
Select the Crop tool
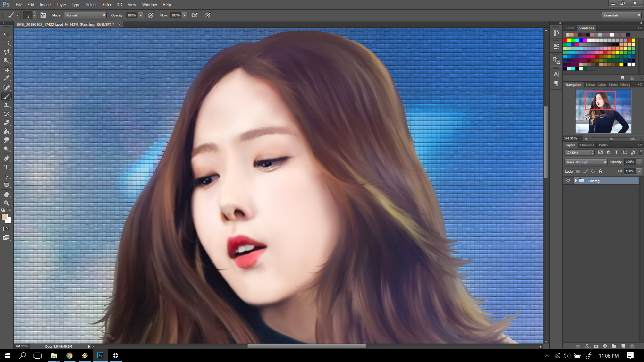click(x=6, y=69)
